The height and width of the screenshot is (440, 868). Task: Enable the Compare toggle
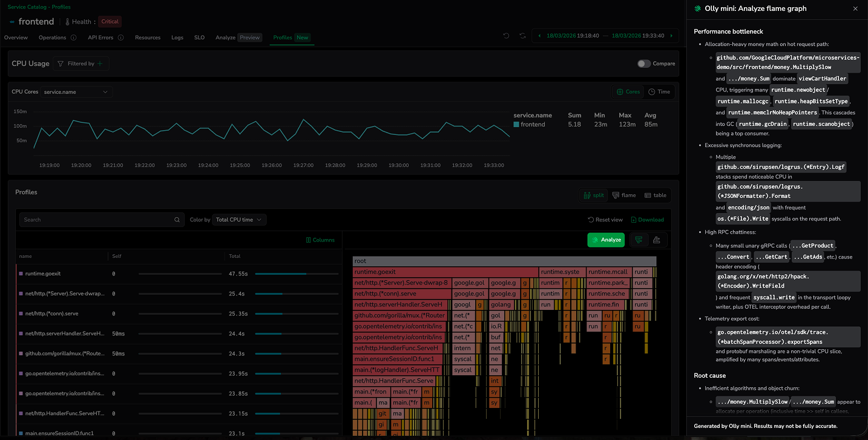[643, 64]
